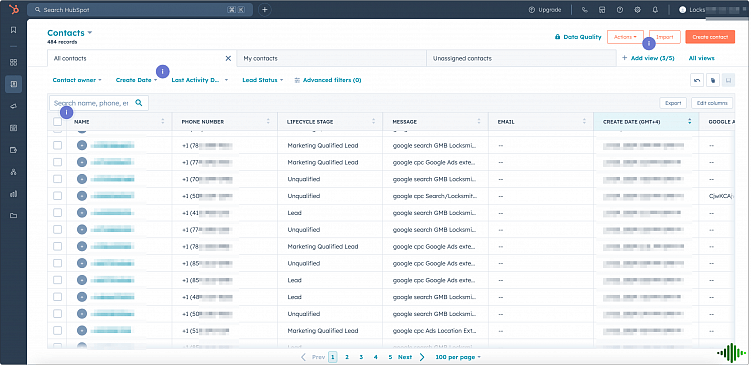The width and height of the screenshot is (751, 365).
Task: Click the next page arrow chevron
Action: pyautogui.click(x=422, y=357)
